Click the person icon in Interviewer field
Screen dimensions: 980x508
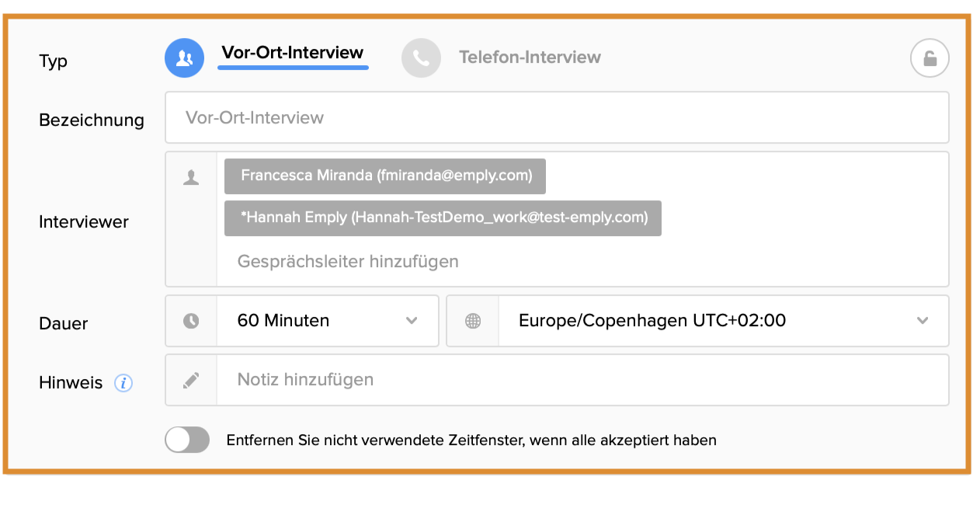(191, 178)
